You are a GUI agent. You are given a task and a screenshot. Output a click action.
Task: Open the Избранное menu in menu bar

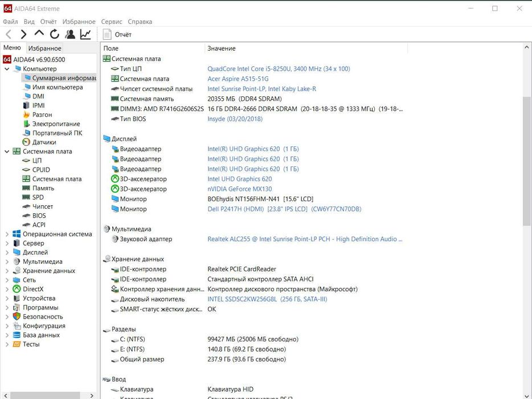[x=79, y=22]
